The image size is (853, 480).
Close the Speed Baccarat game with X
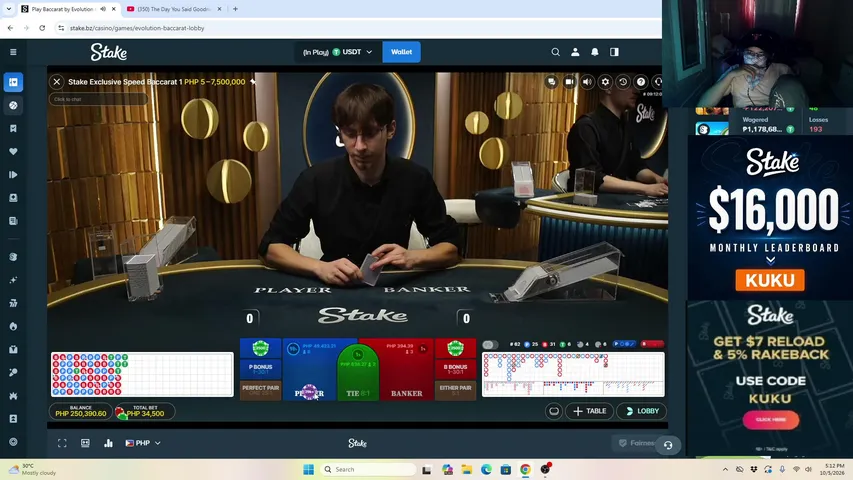coord(57,82)
